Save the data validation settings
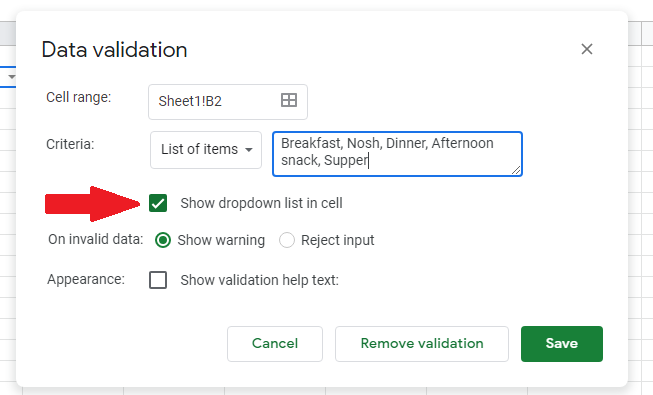Viewport: 653px width, 395px height. point(562,344)
